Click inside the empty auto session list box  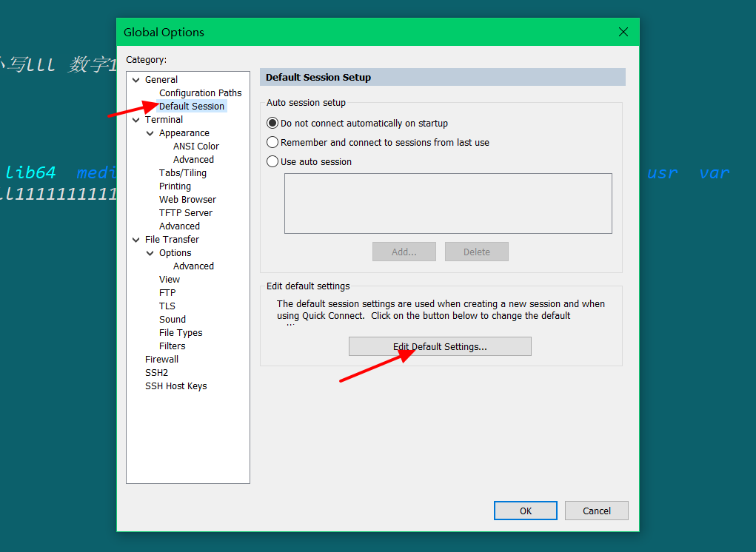click(448, 203)
